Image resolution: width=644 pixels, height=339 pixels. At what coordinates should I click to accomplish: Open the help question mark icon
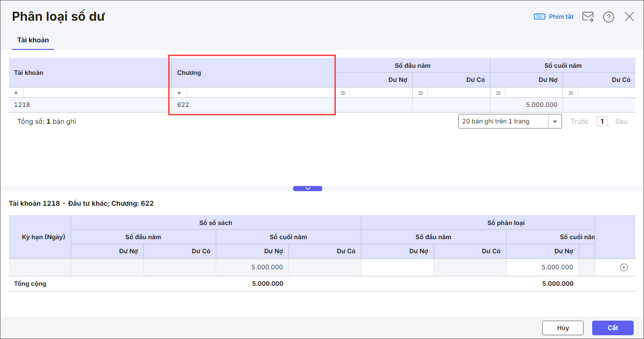[609, 17]
